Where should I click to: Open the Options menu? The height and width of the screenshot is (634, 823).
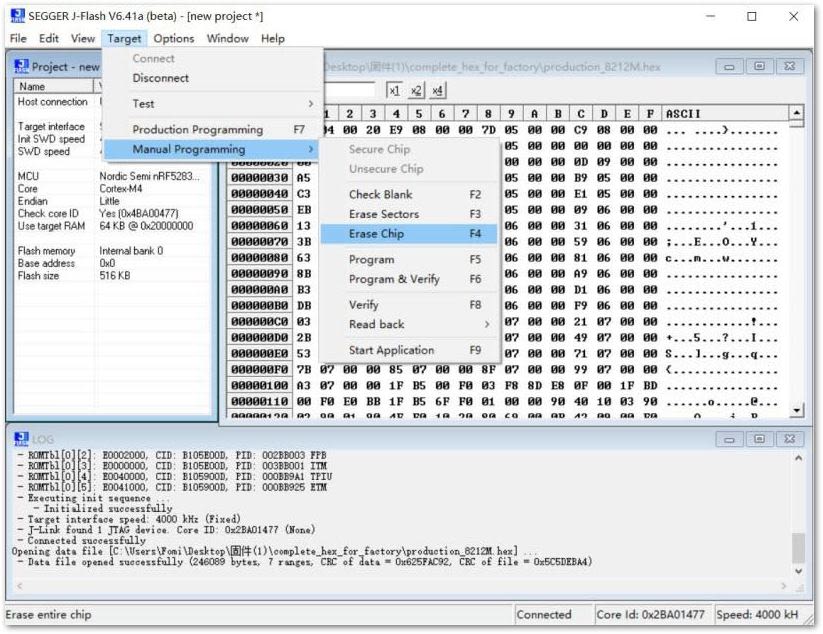[174, 38]
